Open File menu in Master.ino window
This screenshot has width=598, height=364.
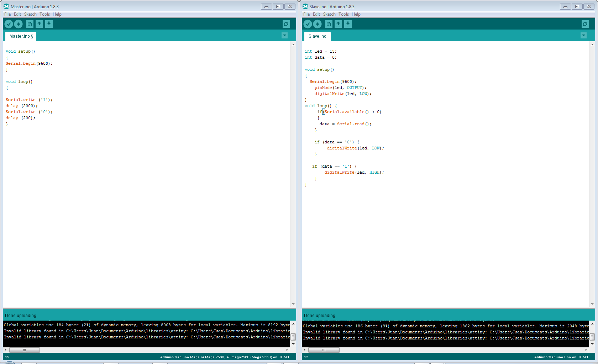tap(7, 14)
